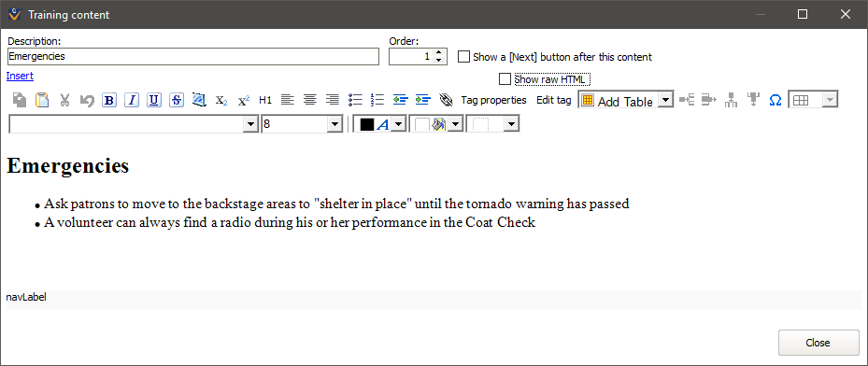Click the navLabel text

point(26,298)
